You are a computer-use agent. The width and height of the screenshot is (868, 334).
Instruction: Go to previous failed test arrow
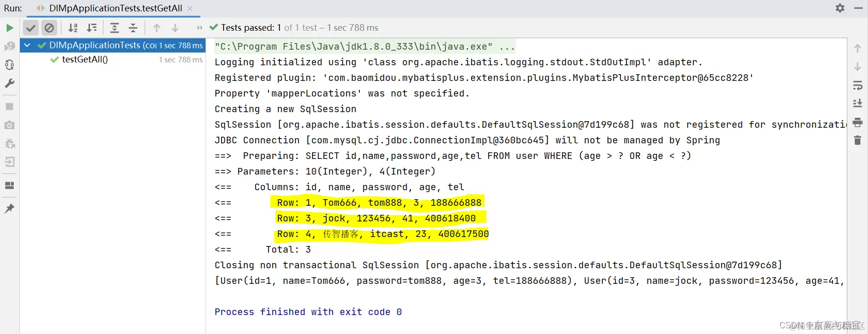coord(157,28)
